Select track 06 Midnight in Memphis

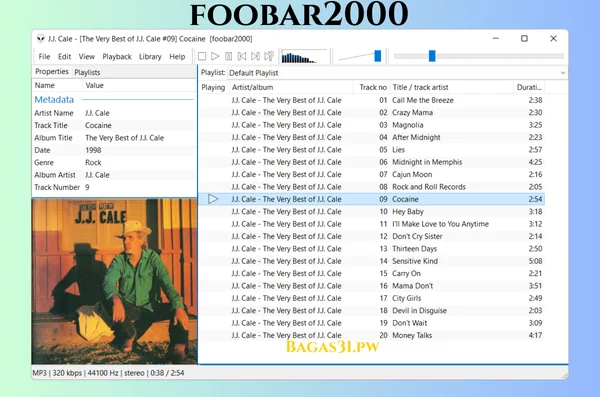pos(372,162)
